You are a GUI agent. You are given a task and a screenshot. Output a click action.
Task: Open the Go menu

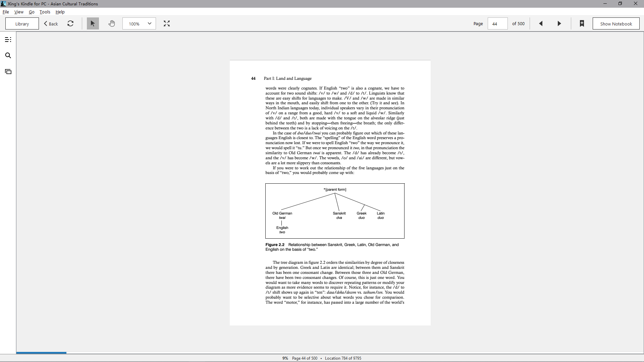32,12
